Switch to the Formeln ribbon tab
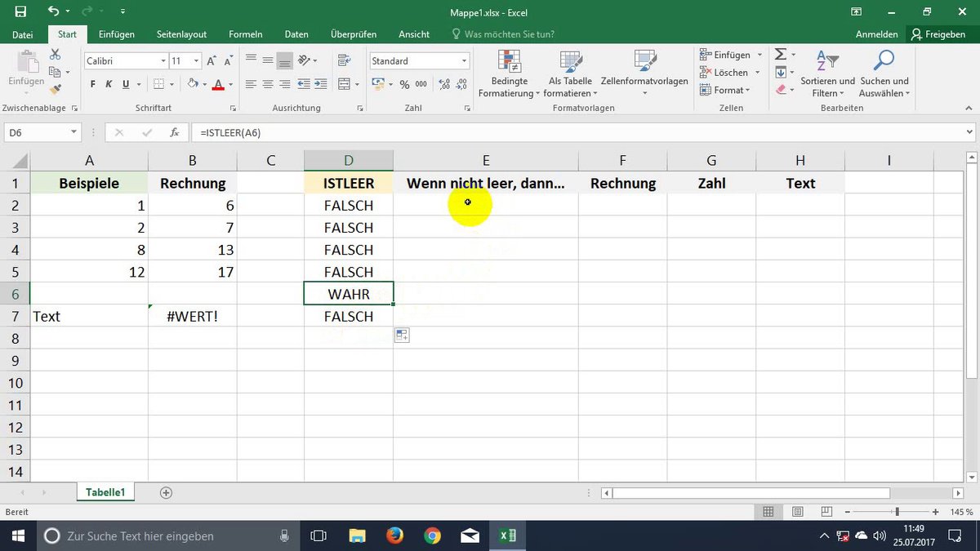 tap(245, 34)
